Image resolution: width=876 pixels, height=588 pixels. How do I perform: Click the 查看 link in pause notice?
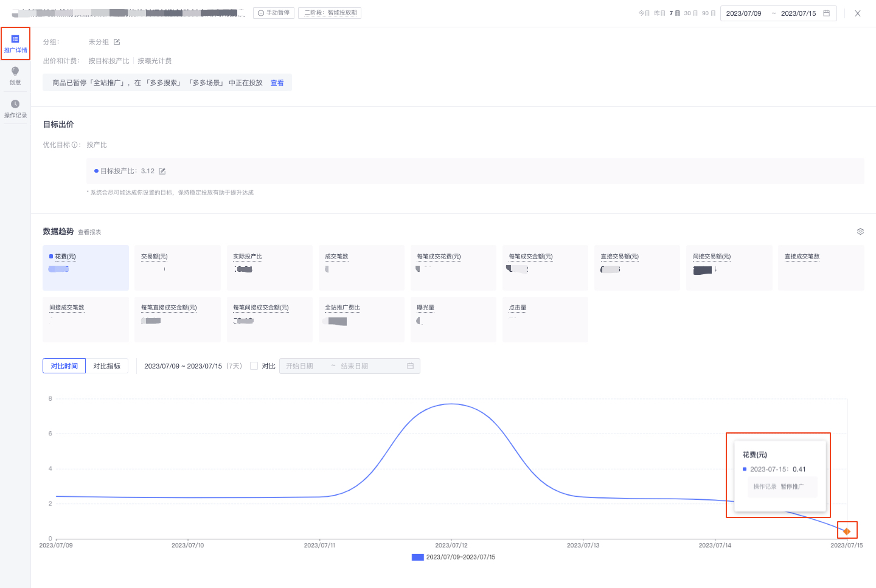pyautogui.click(x=277, y=83)
